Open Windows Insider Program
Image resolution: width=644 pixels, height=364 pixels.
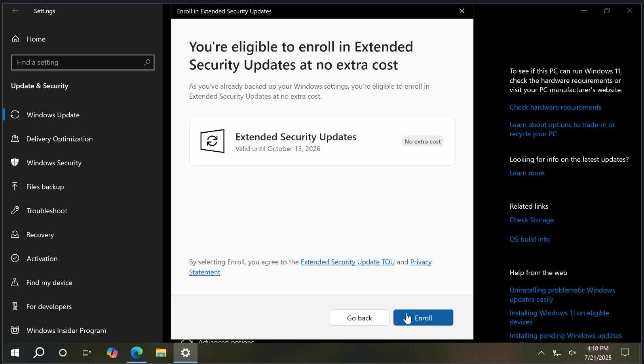pos(66,330)
